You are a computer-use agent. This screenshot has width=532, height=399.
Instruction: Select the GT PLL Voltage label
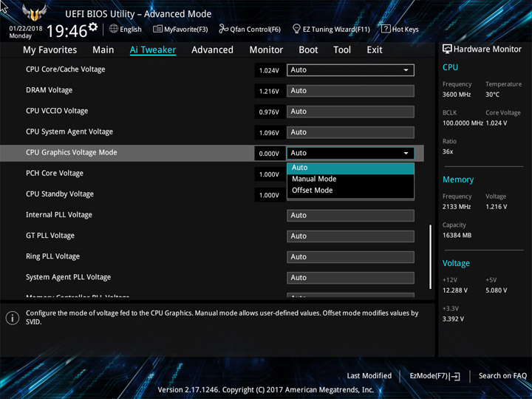[x=50, y=236]
